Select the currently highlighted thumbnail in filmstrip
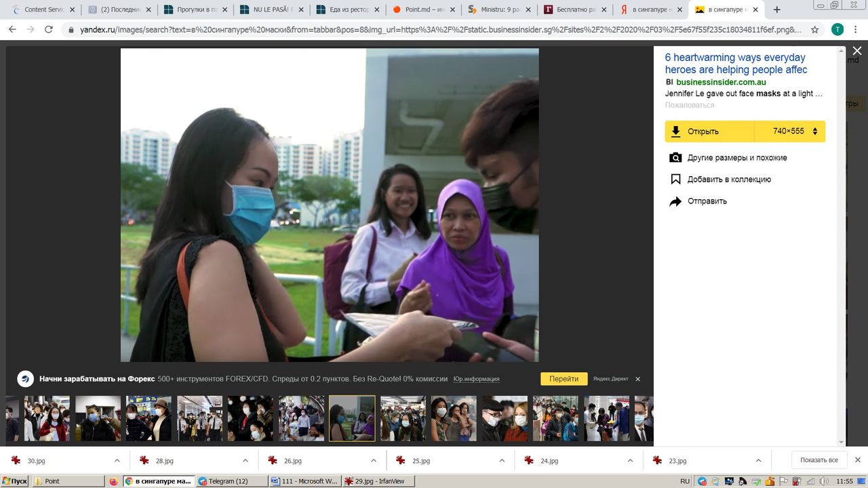The width and height of the screenshot is (868, 488). pyautogui.click(x=352, y=418)
